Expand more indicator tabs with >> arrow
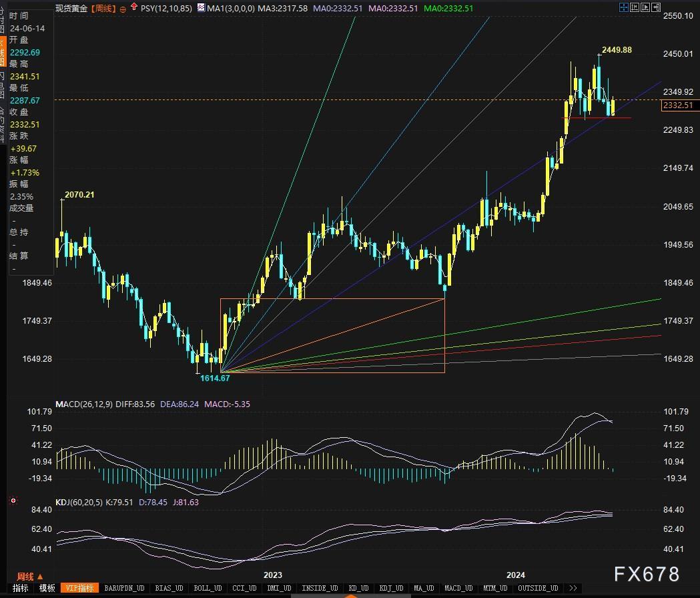The height and width of the screenshot is (598, 700). (572, 588)
